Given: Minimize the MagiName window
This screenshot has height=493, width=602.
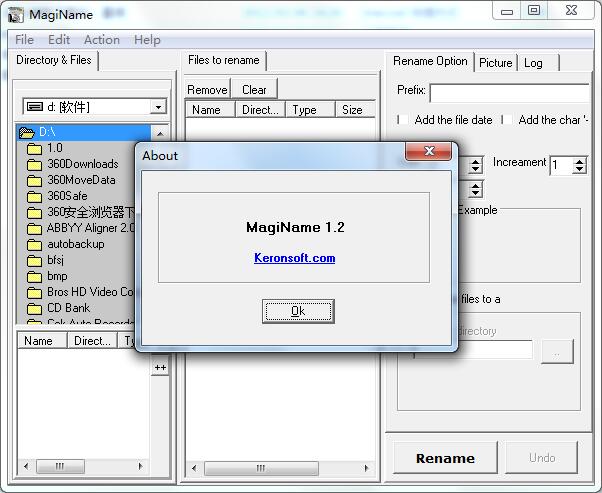Looking at the screenshot, I should click(507, 10).
